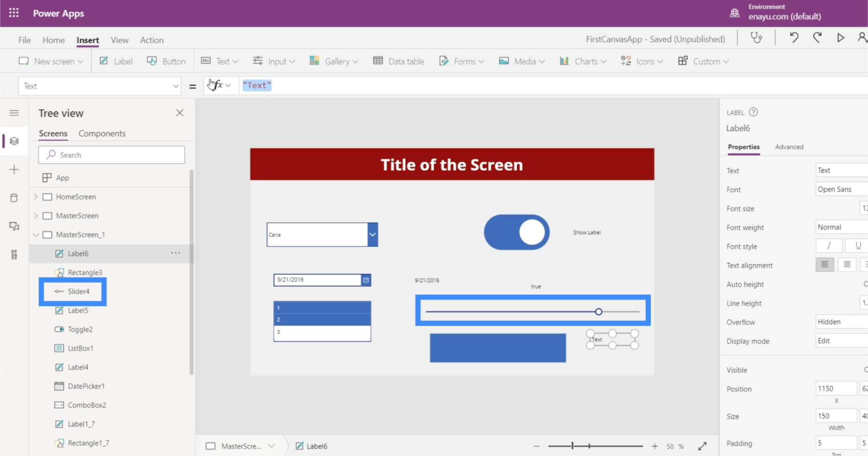Select the Tree view layers icon

pyautogui.click(x=14, y=141)
